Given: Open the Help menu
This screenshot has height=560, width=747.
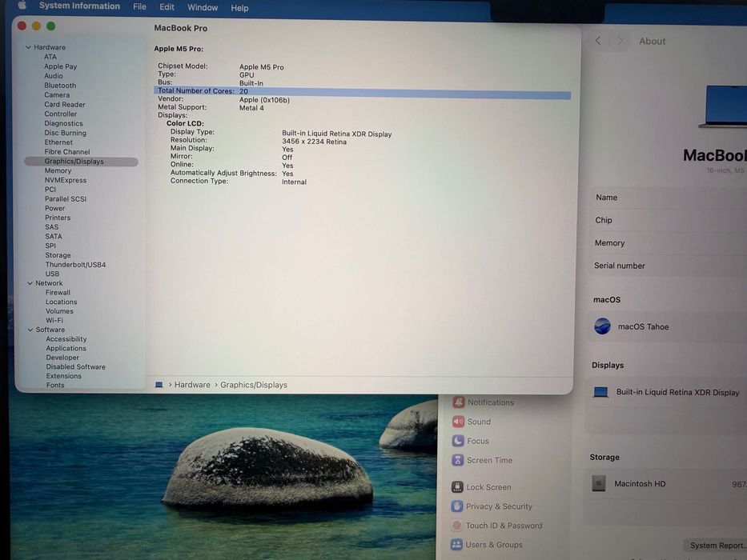Looking at the screenshot, I should point(239,8).
